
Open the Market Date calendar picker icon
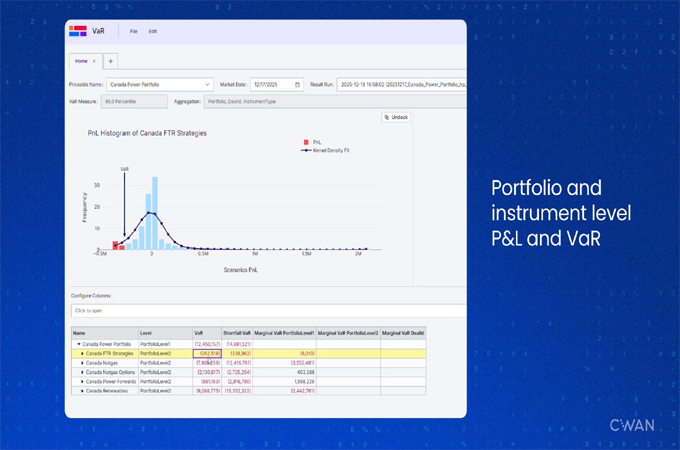[297, 84]
